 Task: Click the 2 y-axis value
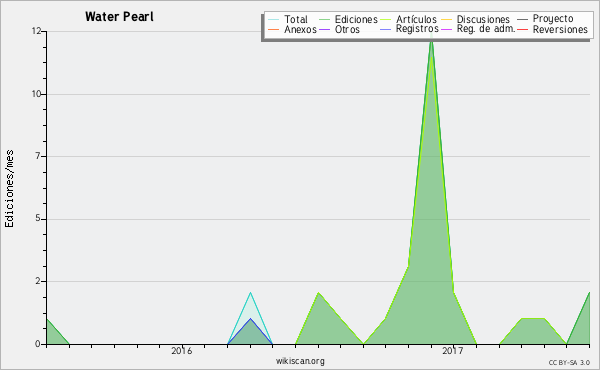coord(38,281)
